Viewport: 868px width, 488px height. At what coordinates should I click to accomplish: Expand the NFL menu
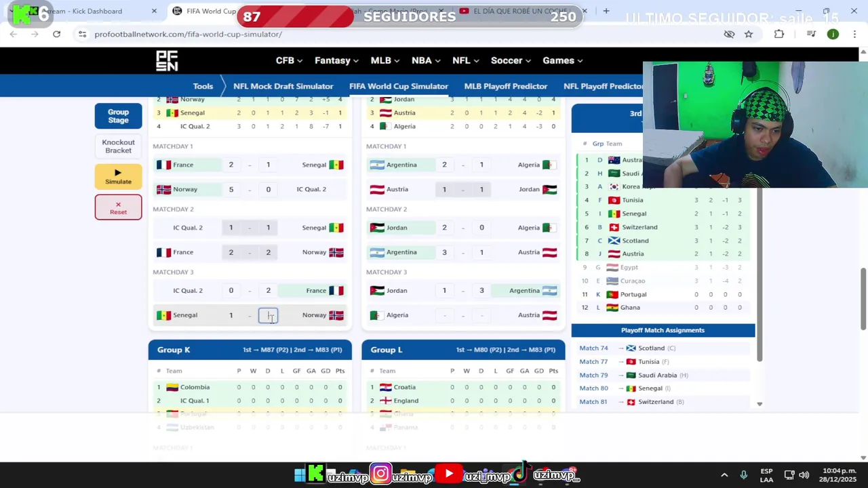[x=466, y=60]
